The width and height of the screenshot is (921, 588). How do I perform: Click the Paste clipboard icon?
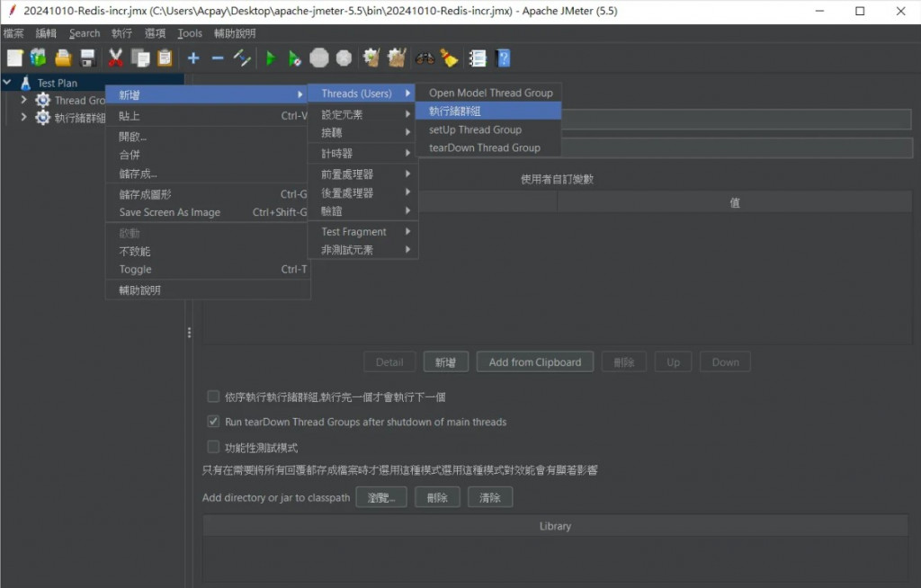(165, 58)
